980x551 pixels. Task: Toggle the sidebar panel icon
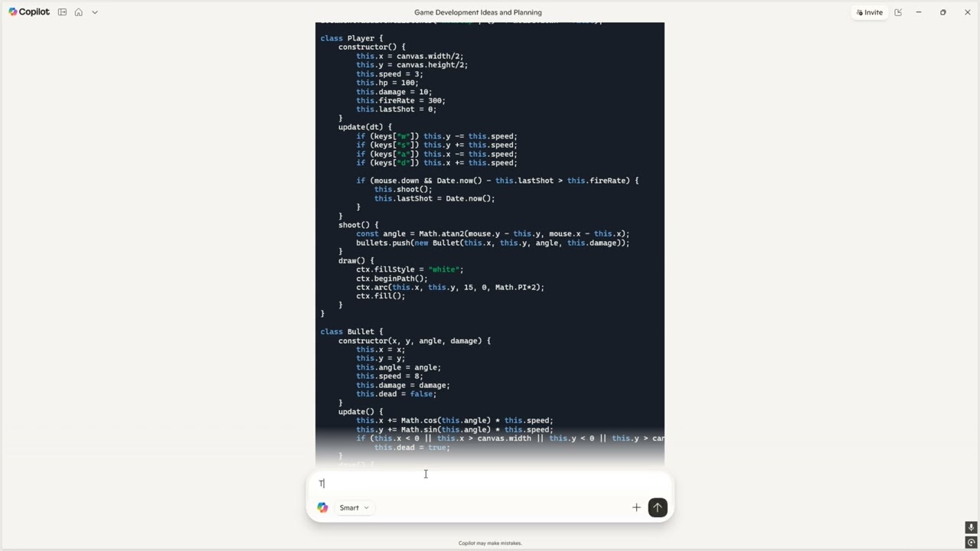pyautogui.click(x=62, y=12)
